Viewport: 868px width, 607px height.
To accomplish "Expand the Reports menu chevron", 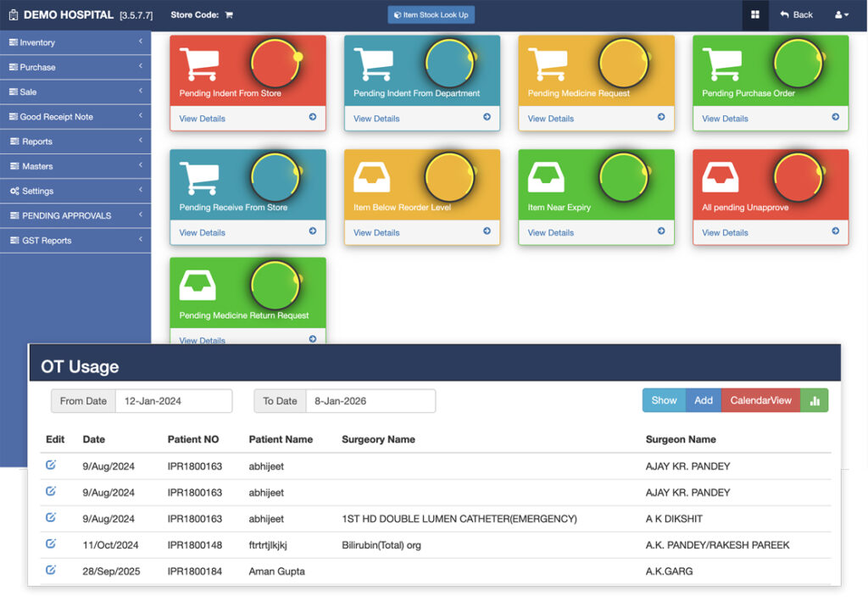I will [140, 141].
